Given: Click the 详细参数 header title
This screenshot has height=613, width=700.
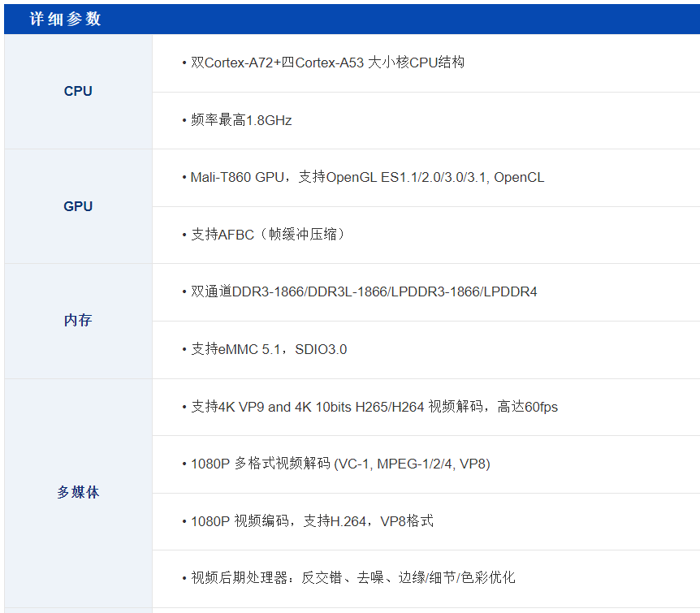Looking at the screenshot, I should pyautogui.click(x=66, y=19).
